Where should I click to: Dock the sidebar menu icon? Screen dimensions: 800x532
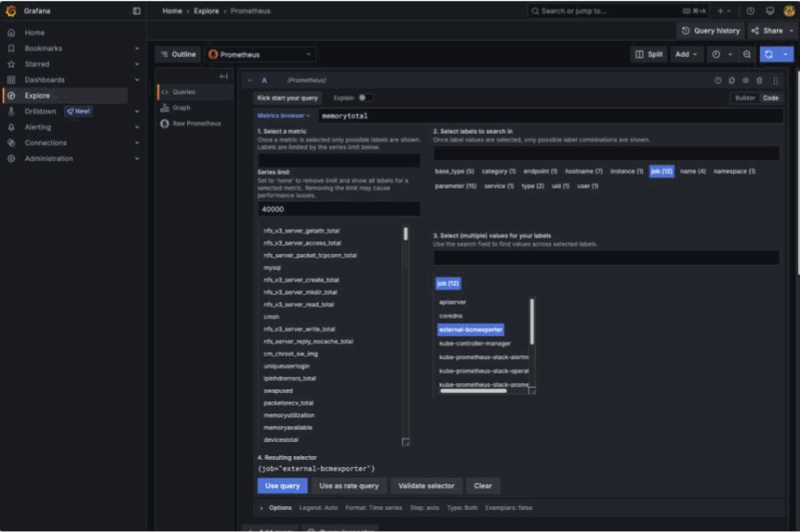[x=136, y=11]
